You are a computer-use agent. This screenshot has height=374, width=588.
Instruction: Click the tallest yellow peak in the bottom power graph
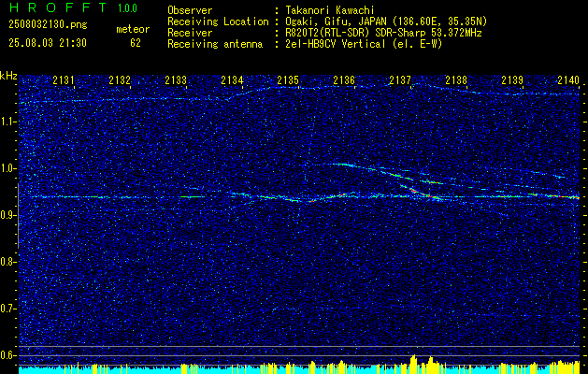point(413,364)
